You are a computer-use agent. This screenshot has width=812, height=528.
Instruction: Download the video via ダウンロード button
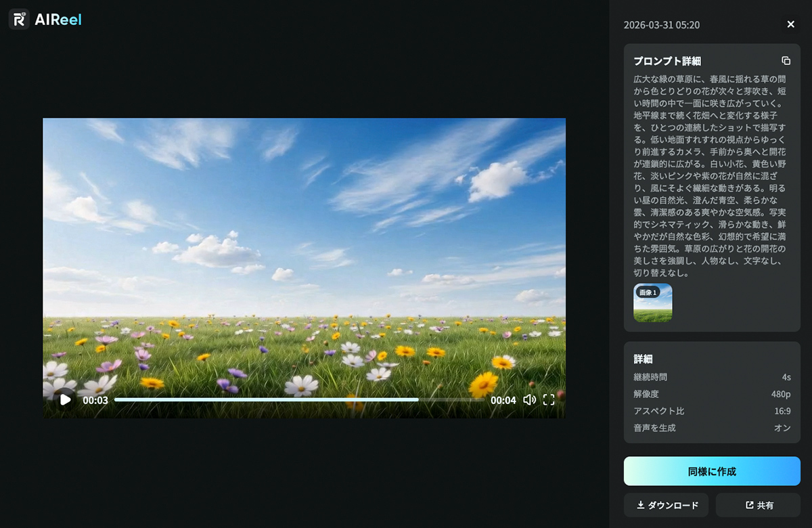click(x=666, y=505)
